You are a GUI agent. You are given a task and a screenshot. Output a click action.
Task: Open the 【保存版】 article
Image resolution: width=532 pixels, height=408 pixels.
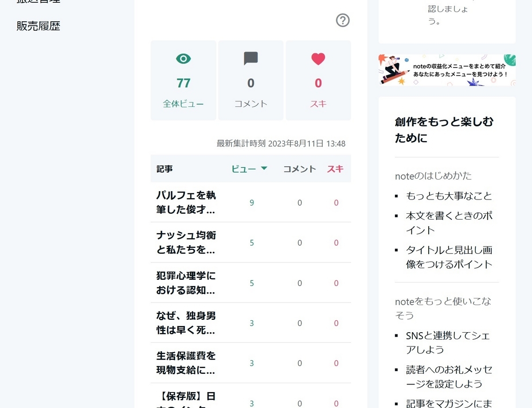click(x=186, y=399)
